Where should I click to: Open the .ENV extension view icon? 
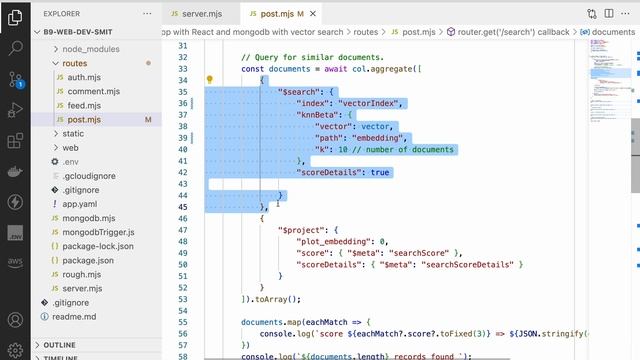tap(15, 233)
